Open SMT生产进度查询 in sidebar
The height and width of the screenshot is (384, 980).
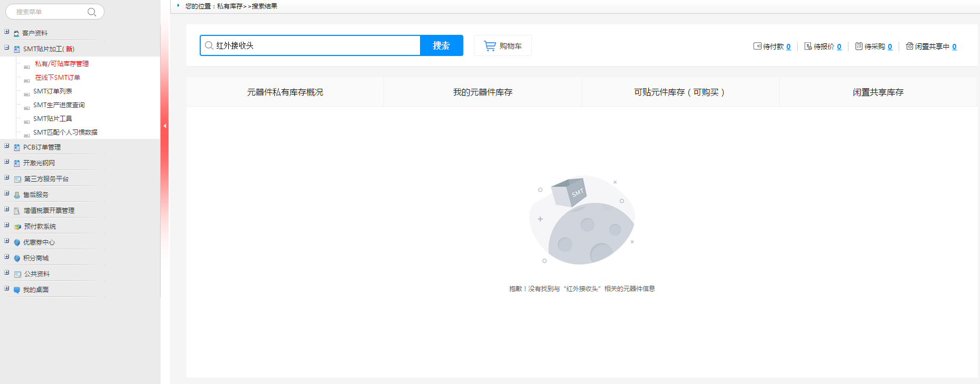[x=59, y=105]
